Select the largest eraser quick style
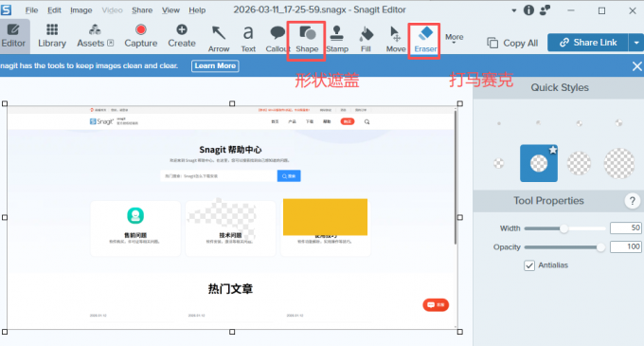 (x=619, y=164)
